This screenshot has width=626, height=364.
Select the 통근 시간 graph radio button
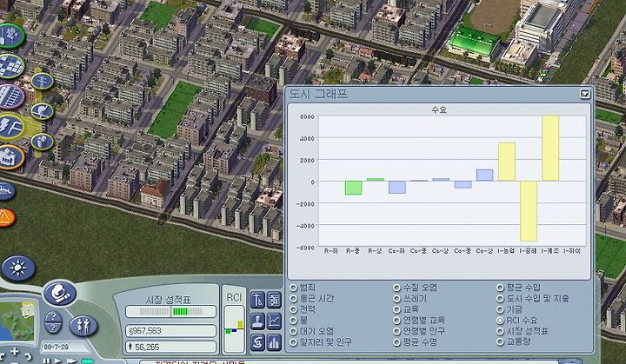click(x=294, y=299)
